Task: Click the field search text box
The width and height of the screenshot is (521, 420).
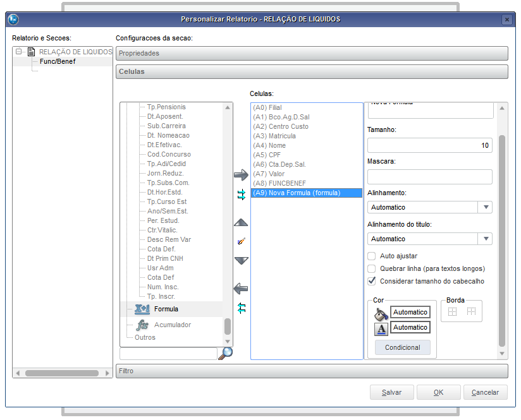Action: click(x=168, y=354)
